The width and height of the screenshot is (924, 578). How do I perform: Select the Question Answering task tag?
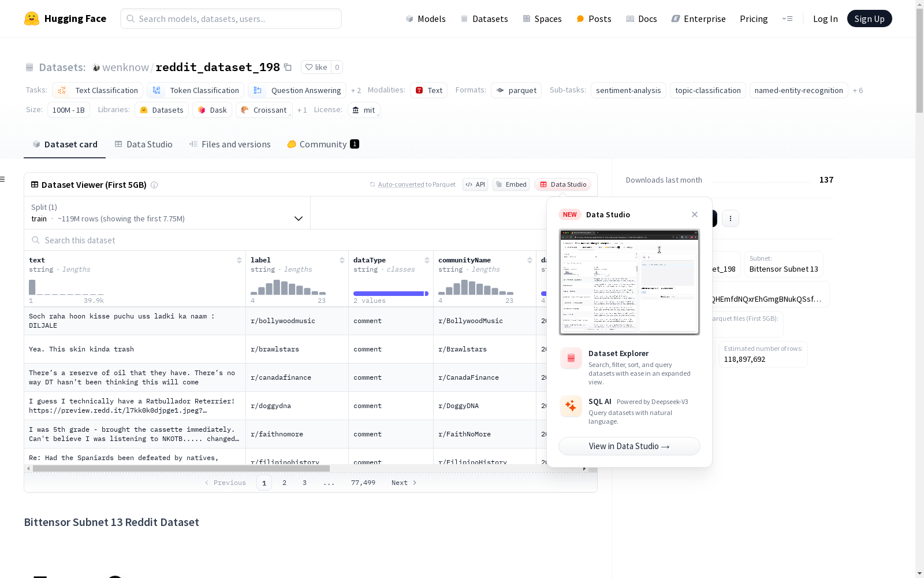(x=297, y=90)
